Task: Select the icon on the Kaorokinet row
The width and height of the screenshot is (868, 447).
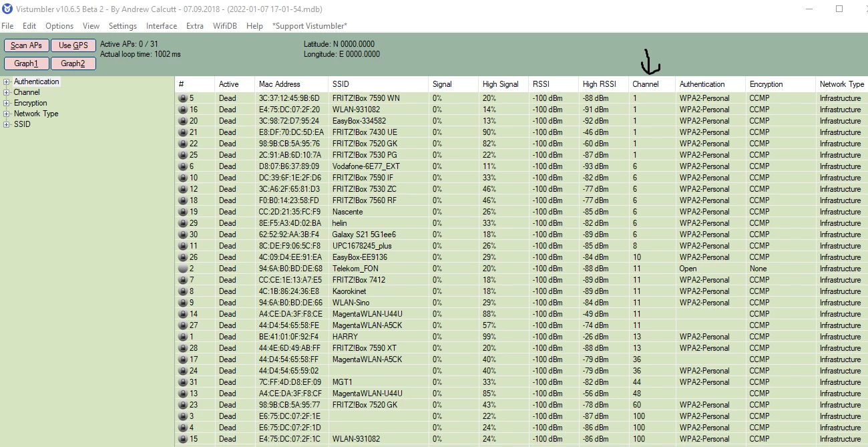Action: [182, 291]
